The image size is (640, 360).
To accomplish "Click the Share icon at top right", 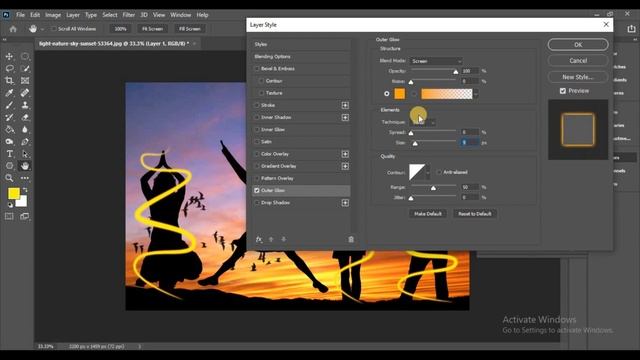I will click(631, 29).
